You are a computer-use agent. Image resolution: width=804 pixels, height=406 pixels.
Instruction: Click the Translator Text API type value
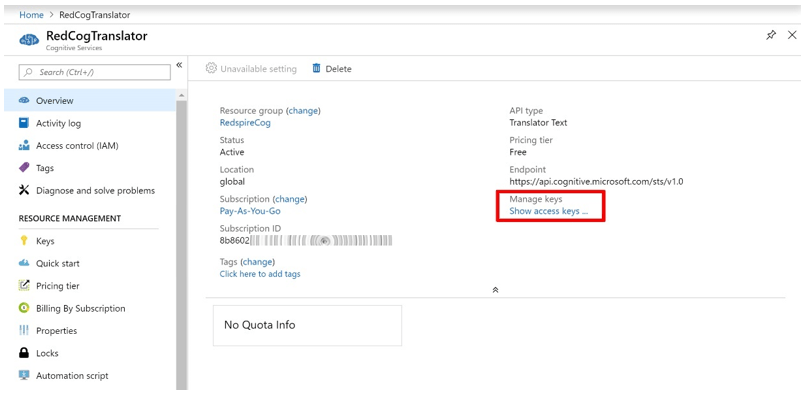click(x=538, y=123)
